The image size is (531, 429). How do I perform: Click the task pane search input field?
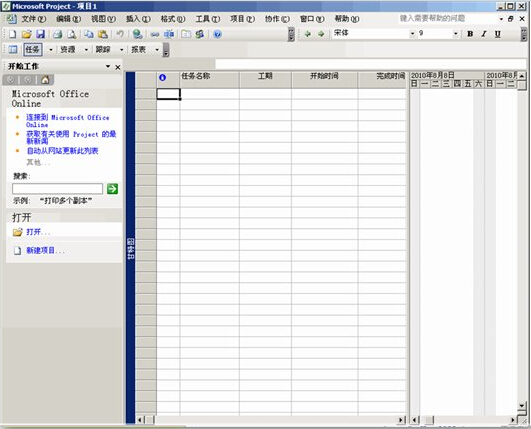coord(57,189)
